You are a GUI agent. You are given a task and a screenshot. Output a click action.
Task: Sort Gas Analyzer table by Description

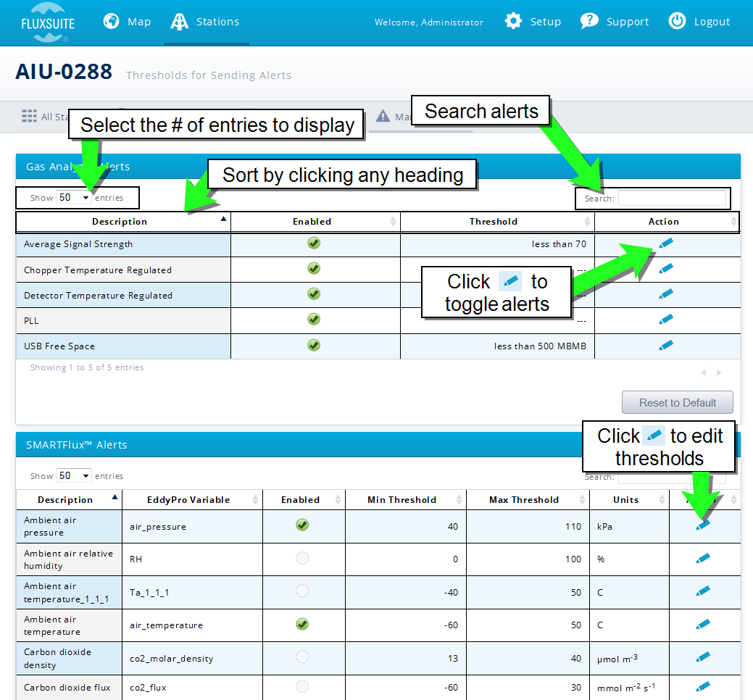123,221
